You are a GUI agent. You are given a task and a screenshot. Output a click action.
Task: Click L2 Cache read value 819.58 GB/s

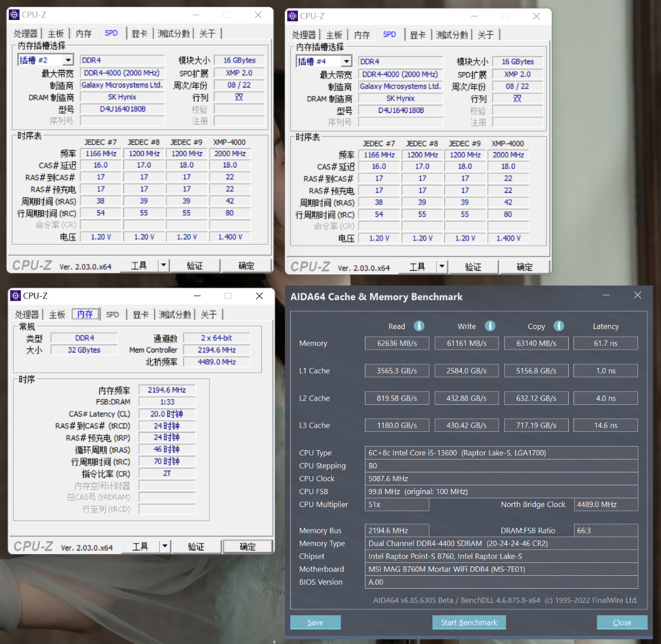pos(397,398)
